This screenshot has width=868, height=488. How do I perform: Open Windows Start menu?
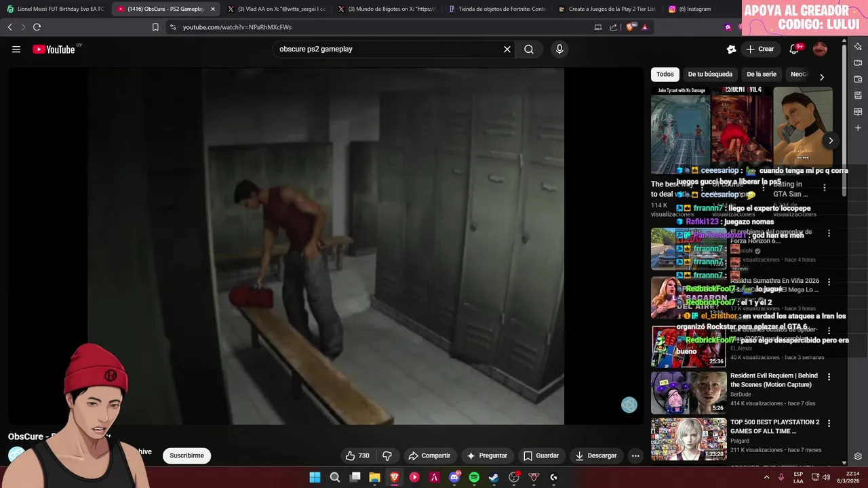(315, 477)
